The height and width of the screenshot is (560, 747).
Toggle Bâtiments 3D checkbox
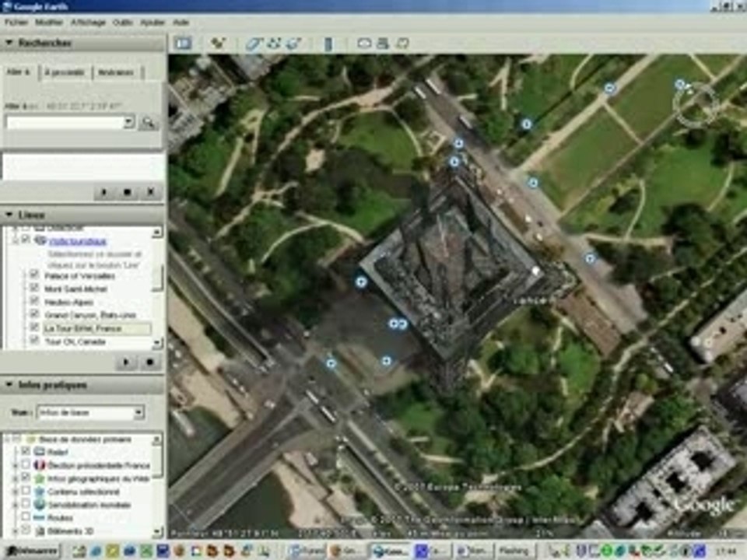pyautogui.click(x=26, y=530)
